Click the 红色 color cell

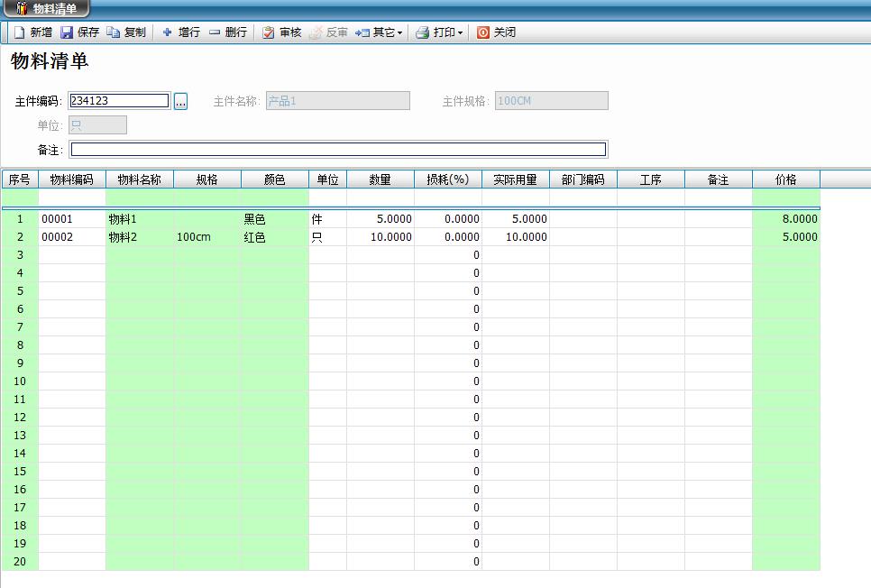click(275, 237)
